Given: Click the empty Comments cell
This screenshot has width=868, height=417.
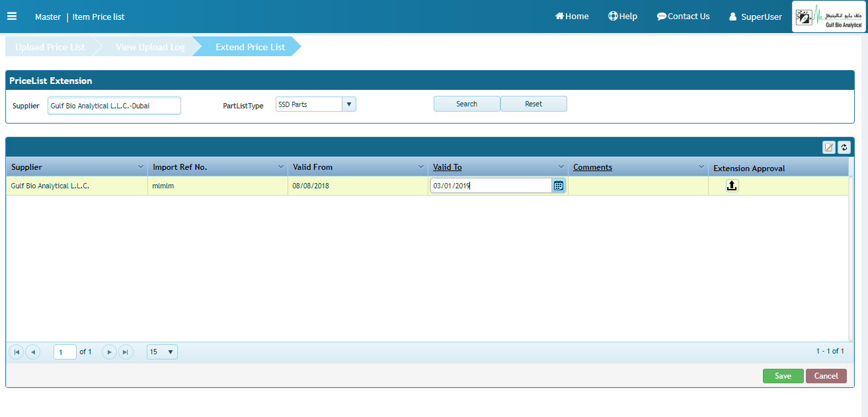Looking at the screenshot, I should click(x=638, y=186).
